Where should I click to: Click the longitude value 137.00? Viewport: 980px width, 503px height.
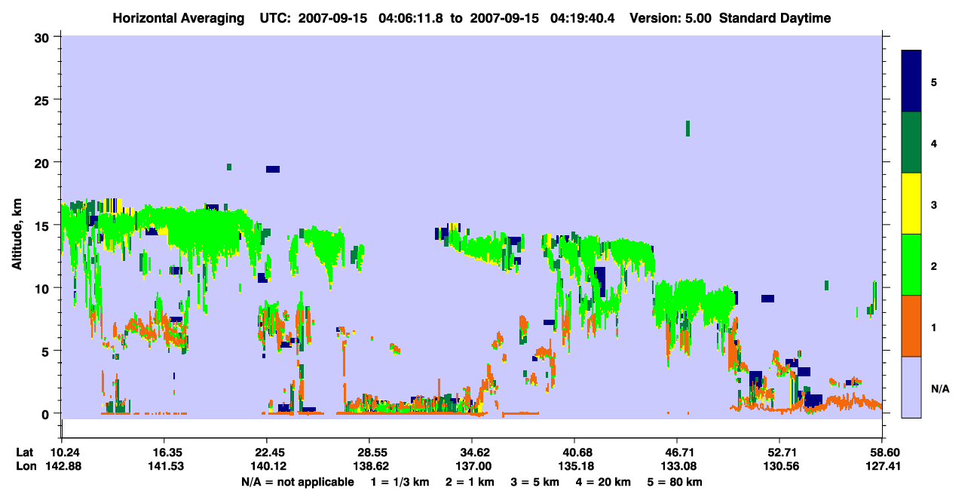tap(472, 466)
